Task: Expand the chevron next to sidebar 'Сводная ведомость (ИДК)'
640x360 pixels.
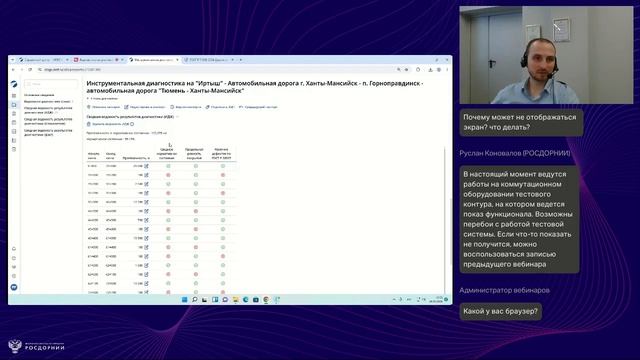Action: click(x=56, y=112)
